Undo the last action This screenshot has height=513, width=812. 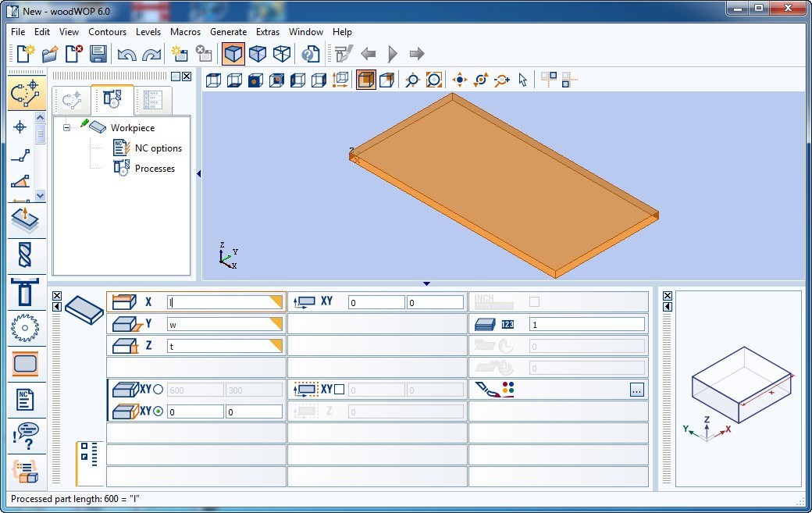pyautogui.click(x=126, y=54)
